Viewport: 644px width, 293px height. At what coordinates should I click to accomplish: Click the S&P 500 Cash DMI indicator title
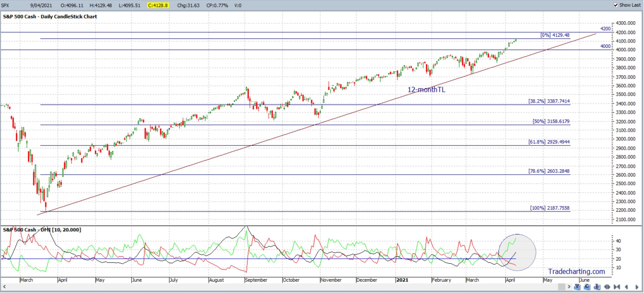(42, 230)
